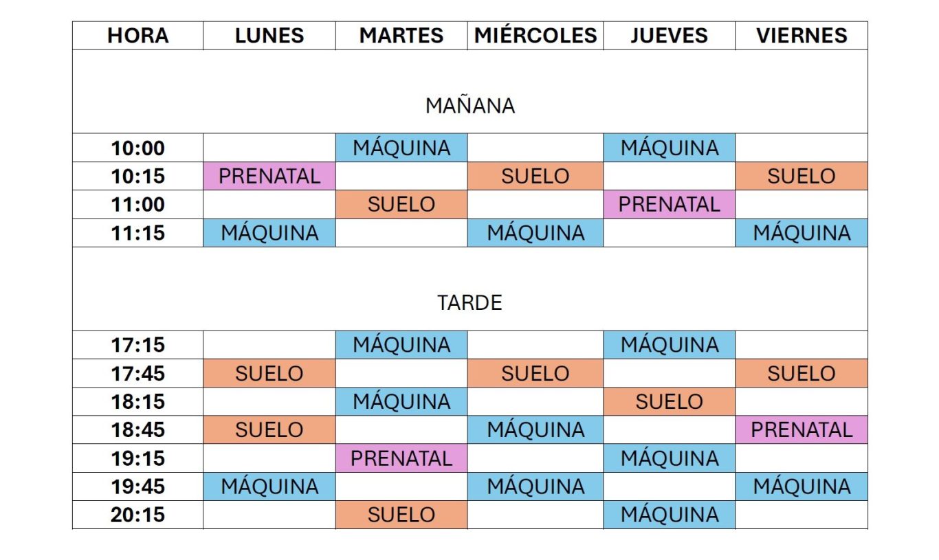The width and height of the screenshot is (939, 560).
Task: Select Thursday 20:15 MÁQUINA class
Action: [x=670, y=514]
